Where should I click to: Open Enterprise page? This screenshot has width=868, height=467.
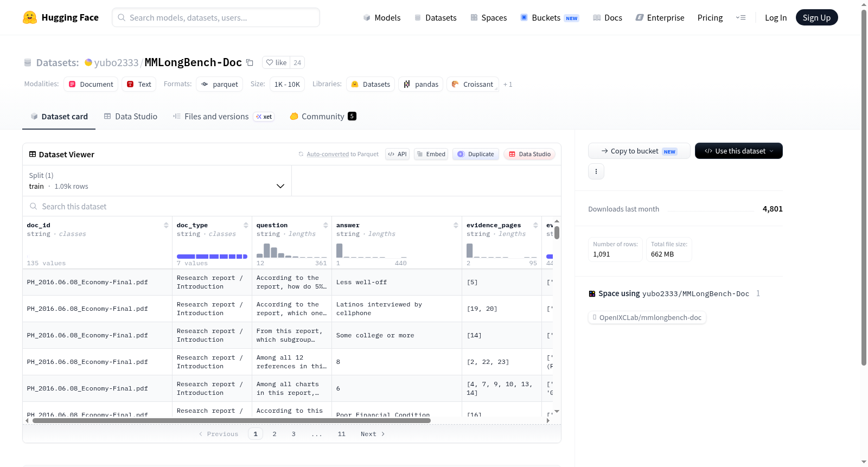click(660, 17)
